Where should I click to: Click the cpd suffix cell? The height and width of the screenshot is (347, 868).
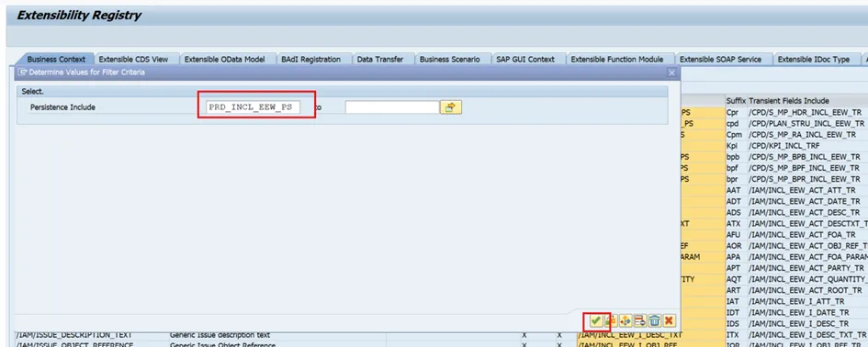[x=736, y=123]
